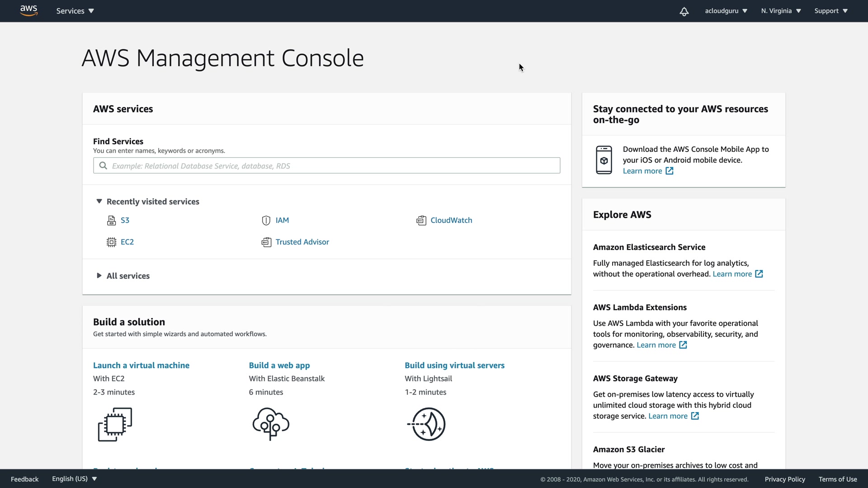
Task: Open Launch a virtual machine link
Action: 141,365
